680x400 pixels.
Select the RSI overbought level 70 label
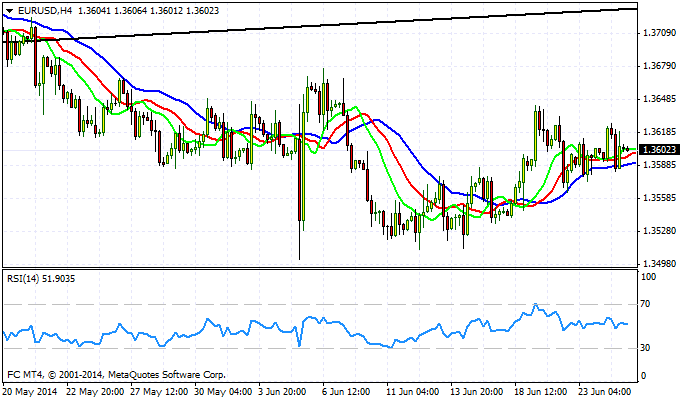click(645, 304)
